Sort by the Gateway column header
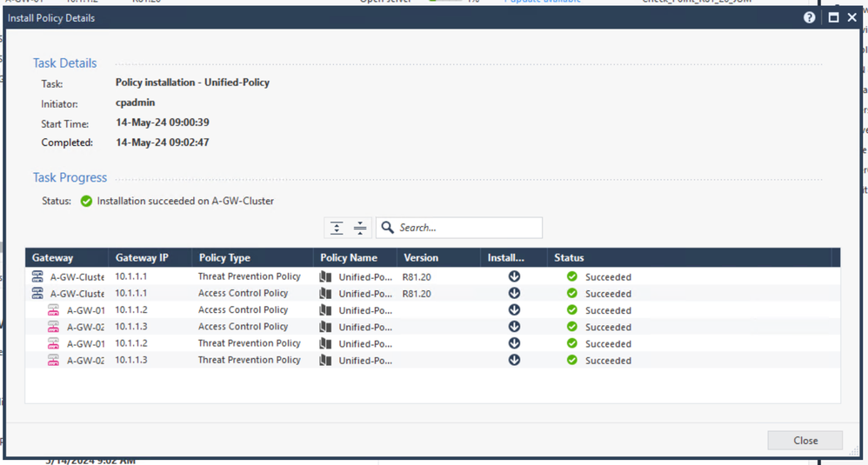The image size is (868, 465). pos(53,257)
